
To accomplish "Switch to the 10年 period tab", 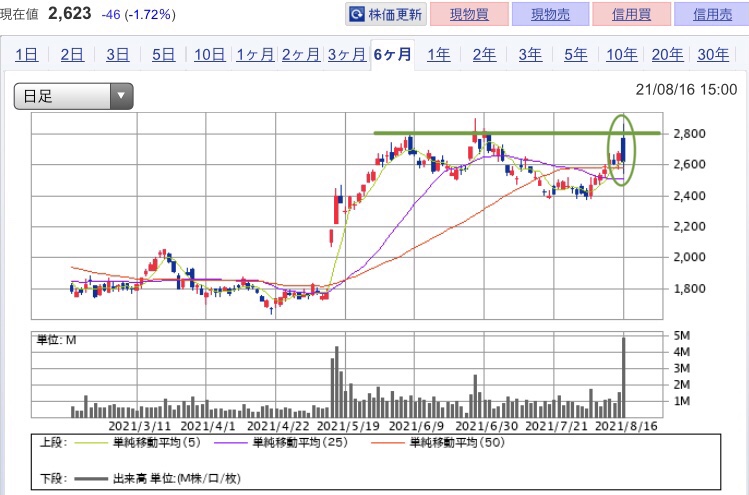I will [x=621, y=54].
